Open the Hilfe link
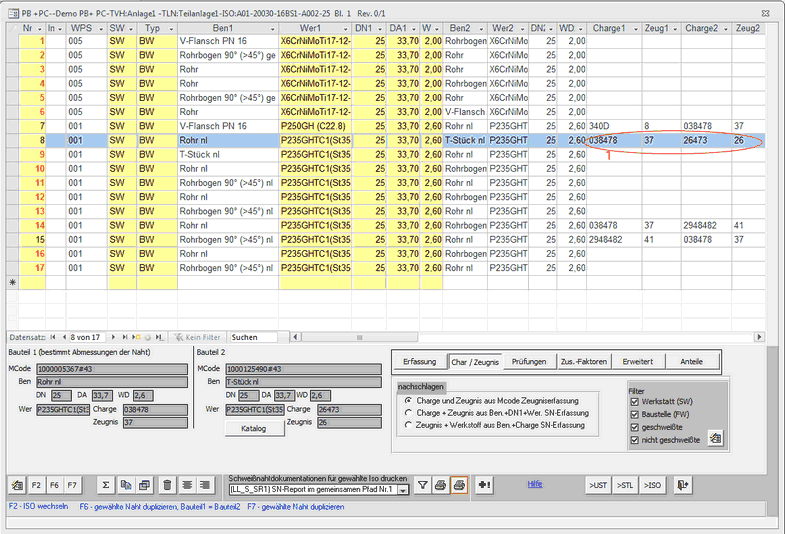 coord(535,484)
